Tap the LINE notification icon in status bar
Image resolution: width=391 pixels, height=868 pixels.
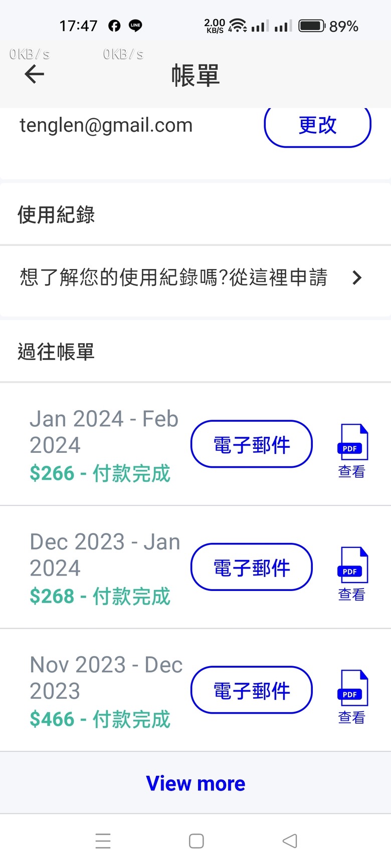click(135, 26)
